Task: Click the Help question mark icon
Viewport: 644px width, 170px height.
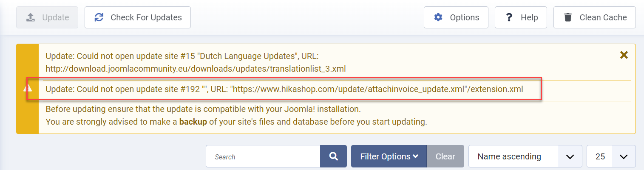Action: pyautogui.click(x=508, y=17)
